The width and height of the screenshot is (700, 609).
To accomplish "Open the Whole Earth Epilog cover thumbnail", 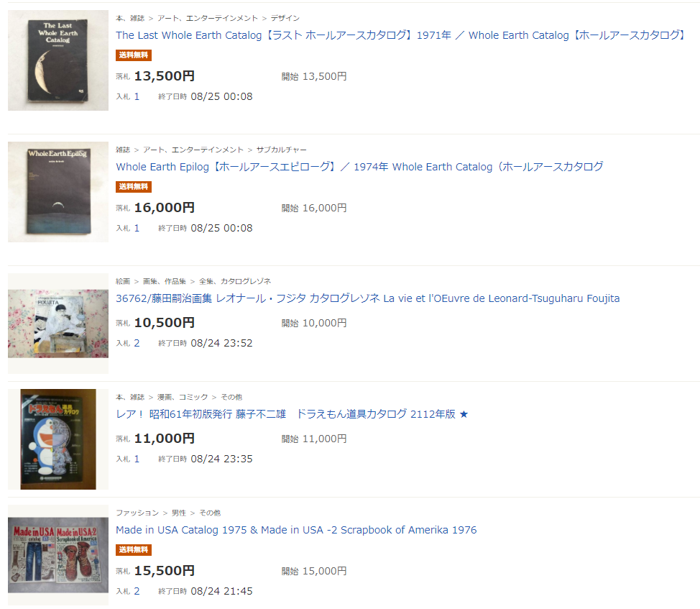I will click(x=58, y=192).
